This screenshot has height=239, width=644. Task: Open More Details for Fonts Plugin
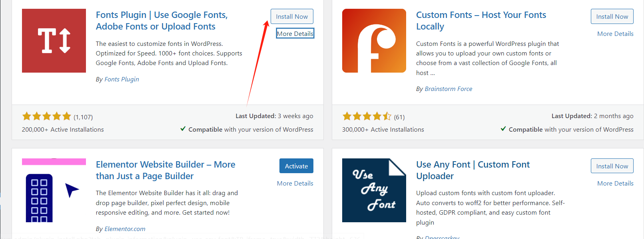click(x=295, y=34)
